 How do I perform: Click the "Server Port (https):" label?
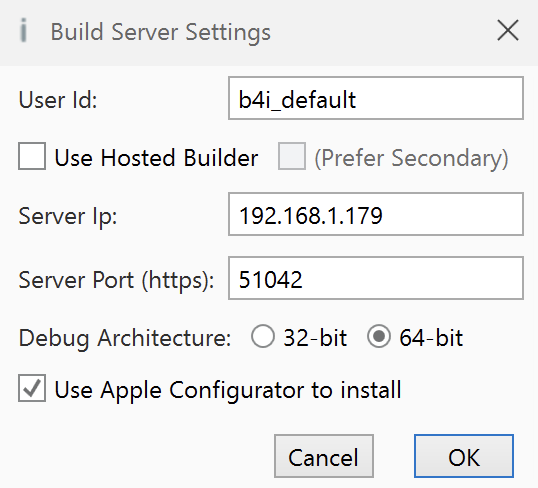click(116, 280)
